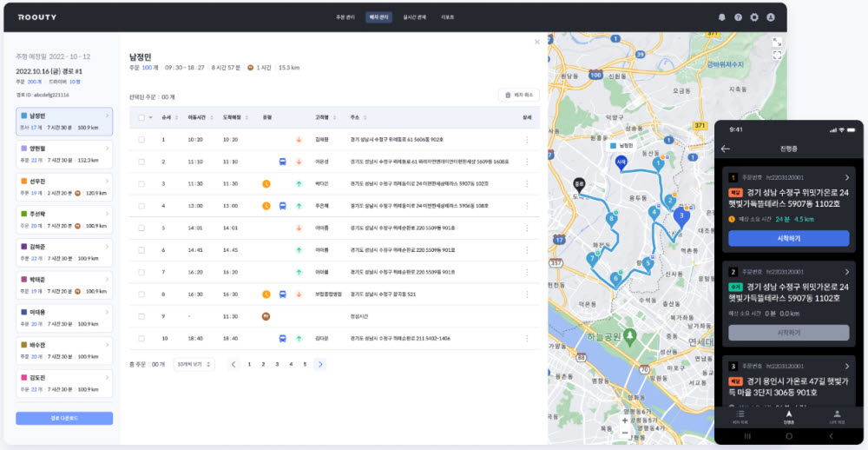Select the checkbox for order row 10

[x=141, y=339]
